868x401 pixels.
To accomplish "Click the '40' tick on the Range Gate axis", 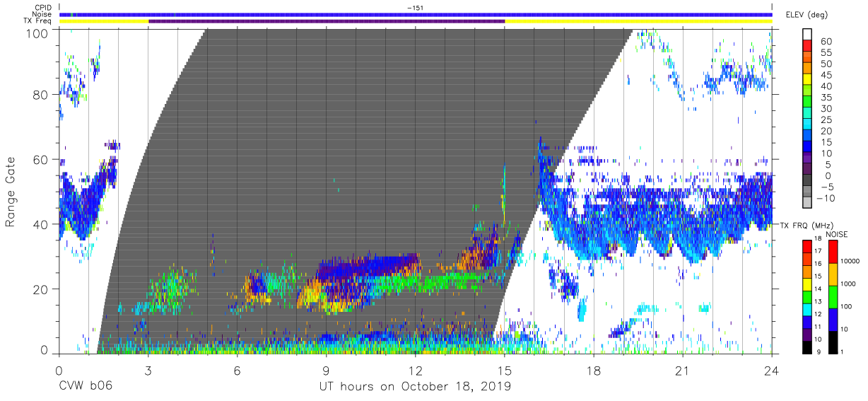I will point(42,224).
